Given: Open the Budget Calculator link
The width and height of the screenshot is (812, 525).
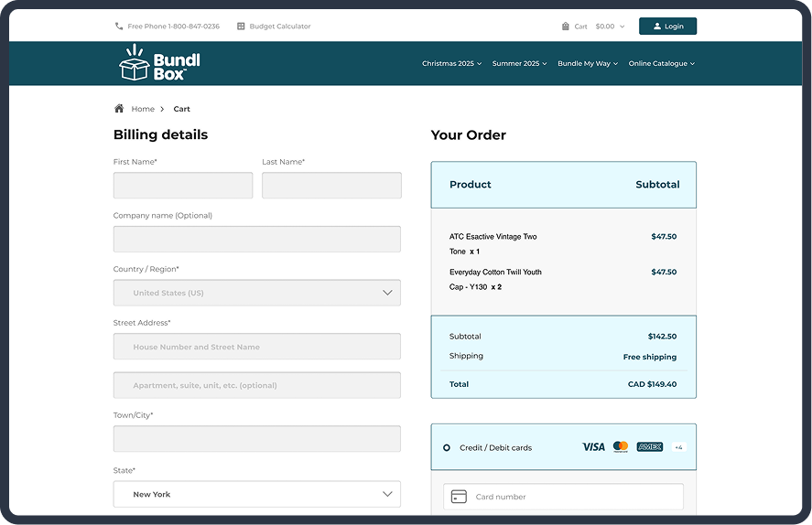Looking at the screenshot, I should point(279,26).
